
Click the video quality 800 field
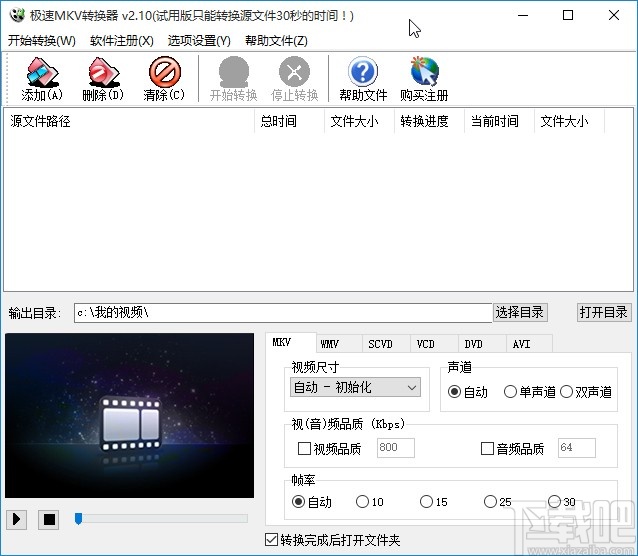[395, 448]
